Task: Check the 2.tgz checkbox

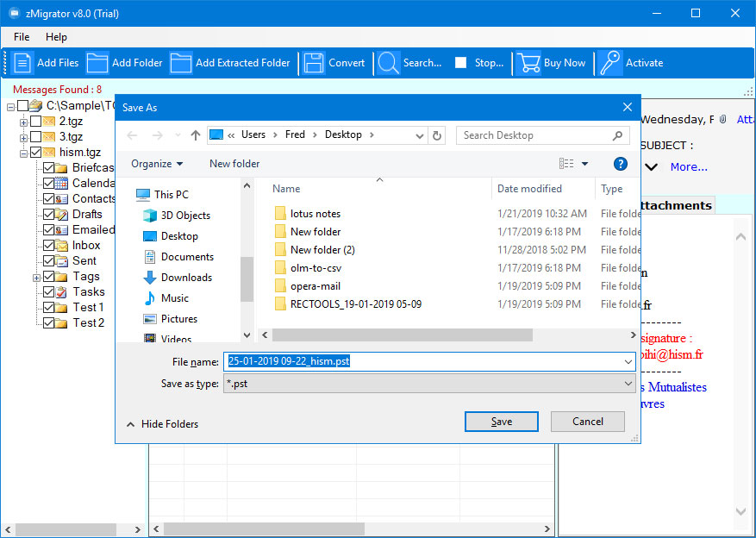Action: pos(35,121)
